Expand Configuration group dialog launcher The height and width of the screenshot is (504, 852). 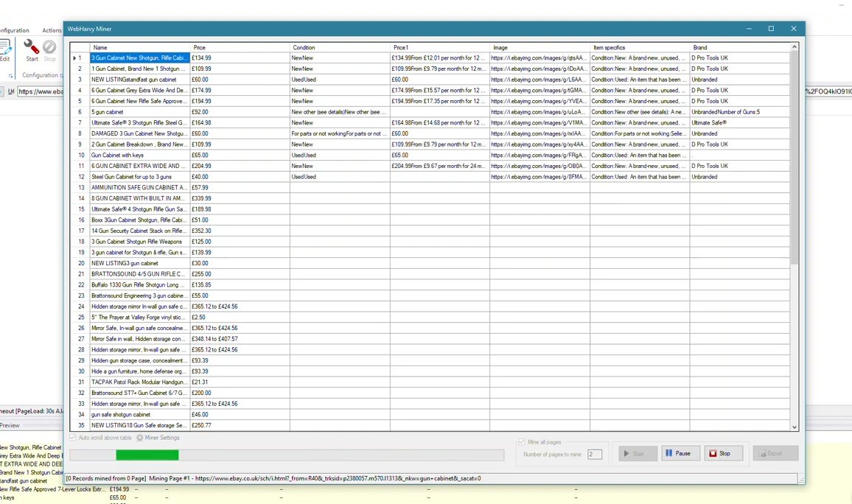(x=10, y=76)
